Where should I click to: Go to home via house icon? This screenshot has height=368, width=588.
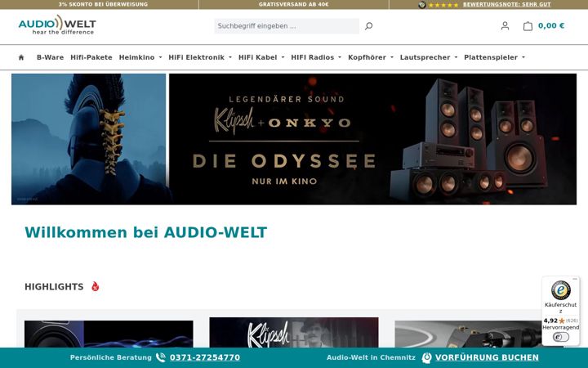click(21, 57)
